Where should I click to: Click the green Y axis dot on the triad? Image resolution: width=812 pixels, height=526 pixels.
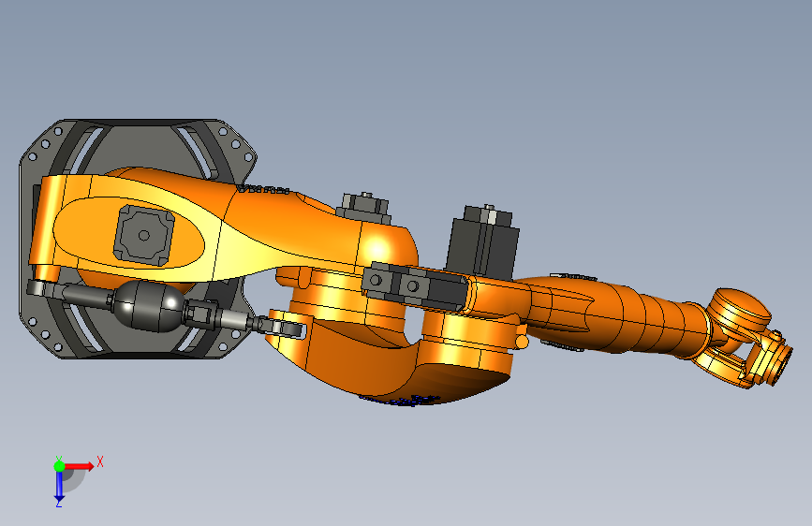click(x=59, y=466)
